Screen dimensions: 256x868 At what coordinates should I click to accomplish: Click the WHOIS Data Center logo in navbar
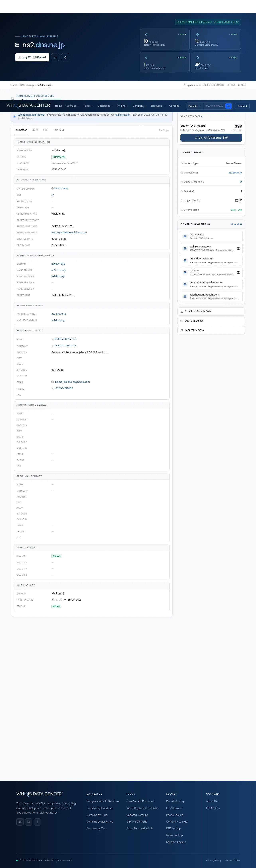[28, 105]
